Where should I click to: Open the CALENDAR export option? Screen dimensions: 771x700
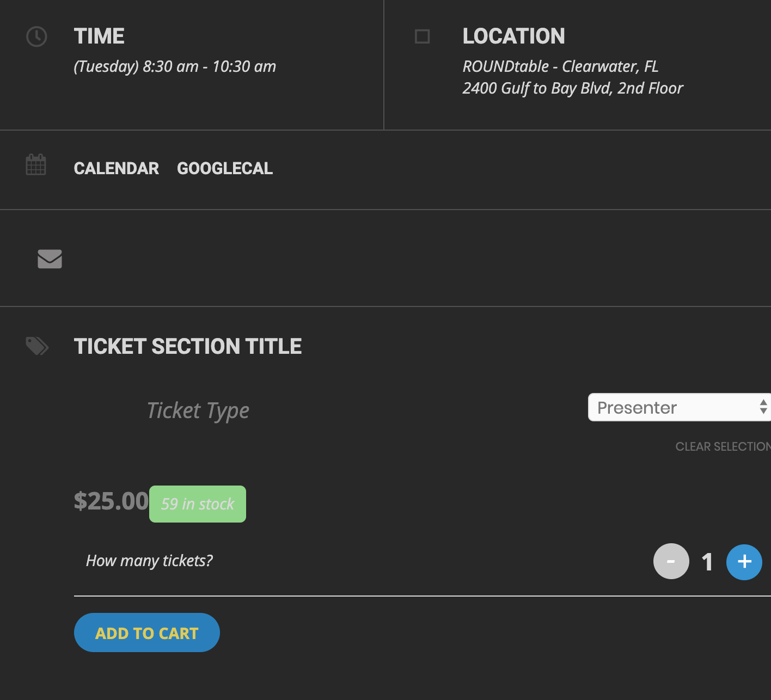coord(116,168)
